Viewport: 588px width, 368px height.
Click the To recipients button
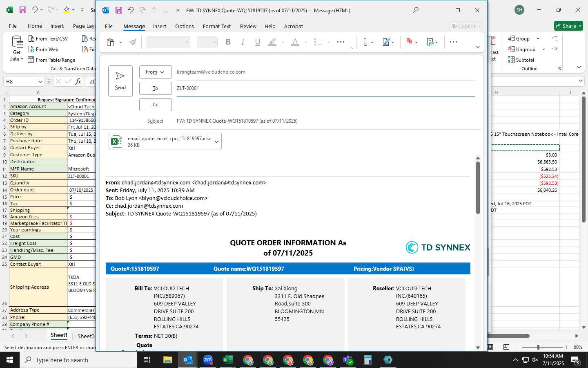coord(155,88)
